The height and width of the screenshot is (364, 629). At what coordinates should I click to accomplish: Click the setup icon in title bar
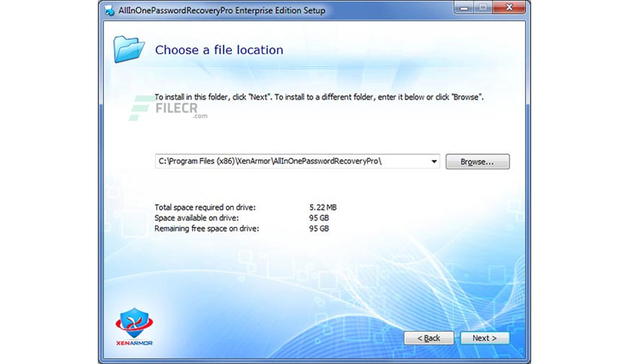tap(109, 11)
